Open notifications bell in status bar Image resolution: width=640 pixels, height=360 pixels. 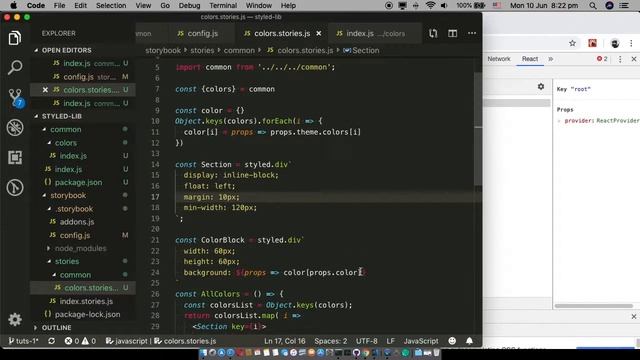tap(469, 341)
